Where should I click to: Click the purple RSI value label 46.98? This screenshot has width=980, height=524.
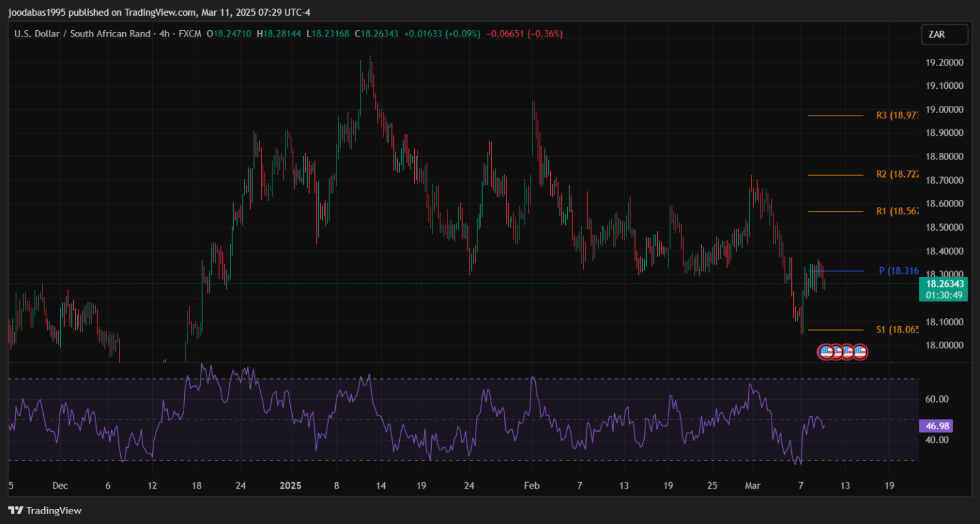(936, 426)
